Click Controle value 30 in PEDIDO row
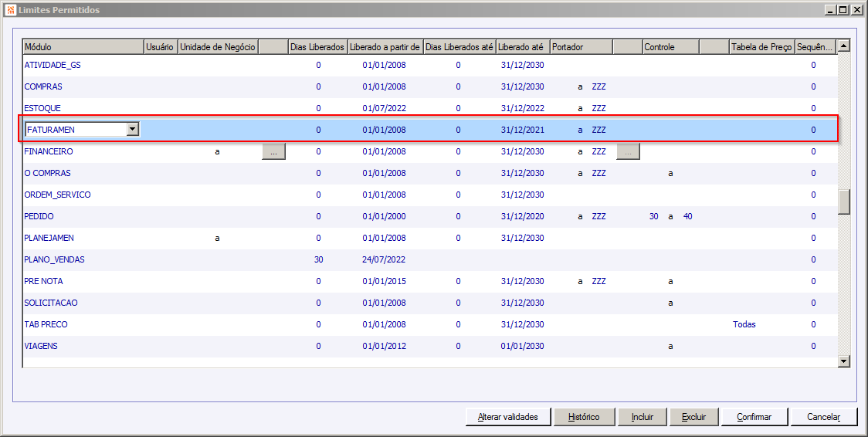This screenshot has height=437, width=868. 654,216
